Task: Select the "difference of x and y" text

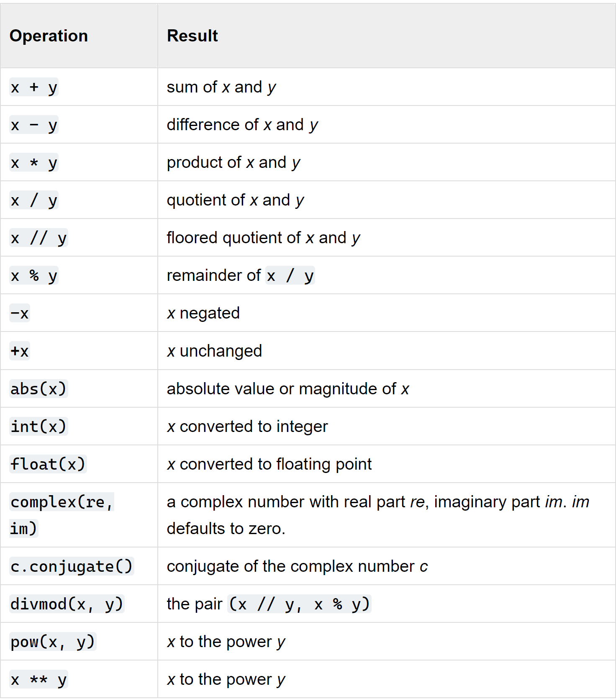Action: 242,125
